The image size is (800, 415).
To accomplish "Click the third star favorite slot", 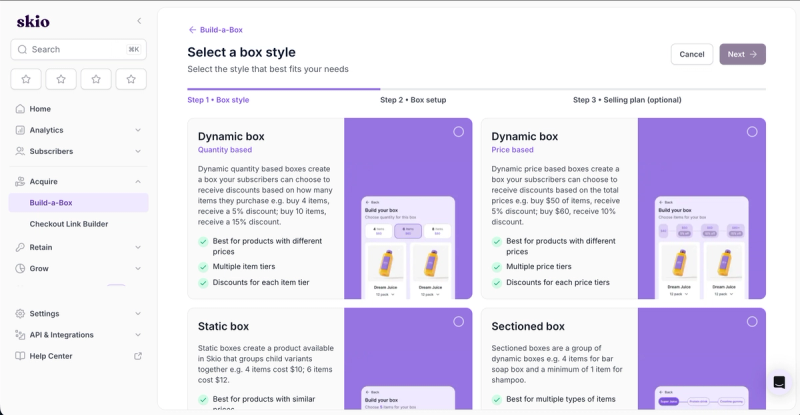I will [96, 79].
